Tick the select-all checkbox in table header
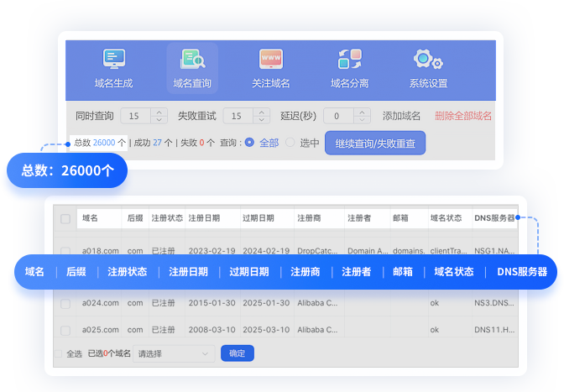Image resolution: width=564 pixels, height=392 pixels. (x=65, y=218)
